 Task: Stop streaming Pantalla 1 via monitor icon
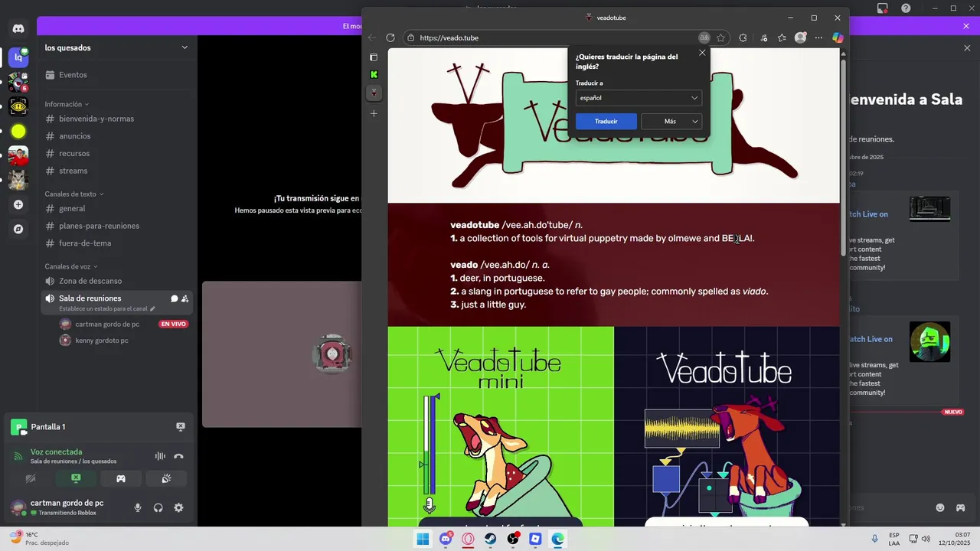pos(181,427)
